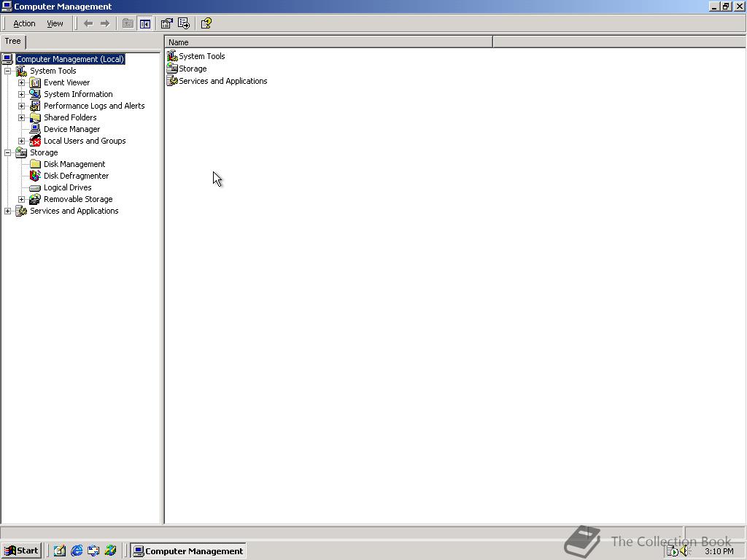Click the Disk Defragmenter icon
The height and width of the screenshot is (560, 747).
pos(35,176)
